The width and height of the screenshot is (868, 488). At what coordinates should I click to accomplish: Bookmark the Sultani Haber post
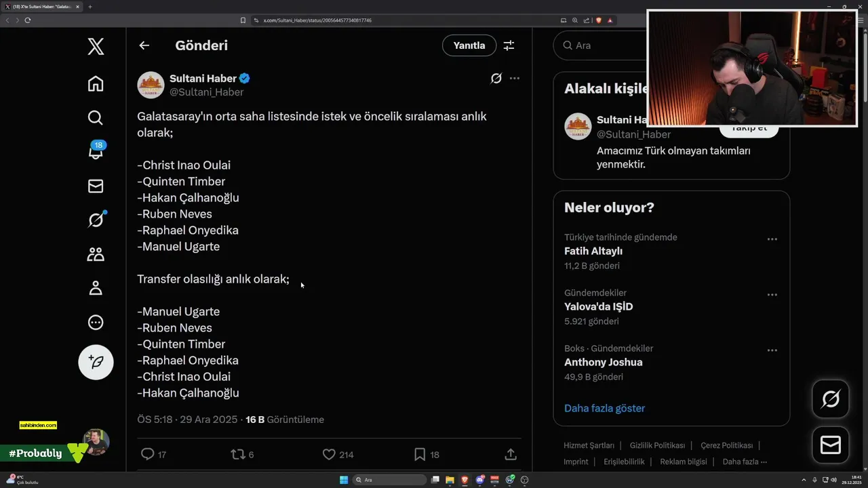click(420, 454)
